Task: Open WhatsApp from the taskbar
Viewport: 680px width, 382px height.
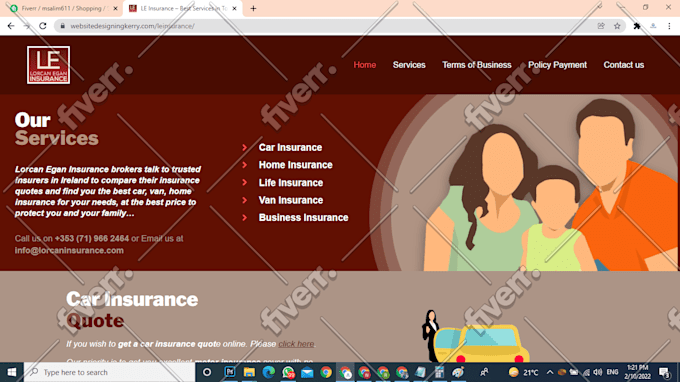Action: point(288,372)
